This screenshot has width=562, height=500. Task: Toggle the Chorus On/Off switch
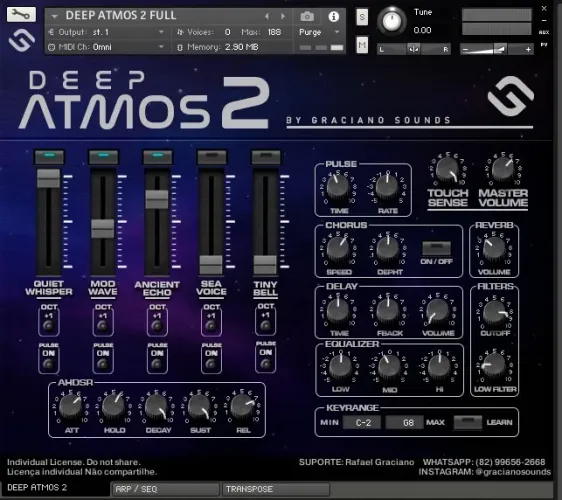point(436,248)
